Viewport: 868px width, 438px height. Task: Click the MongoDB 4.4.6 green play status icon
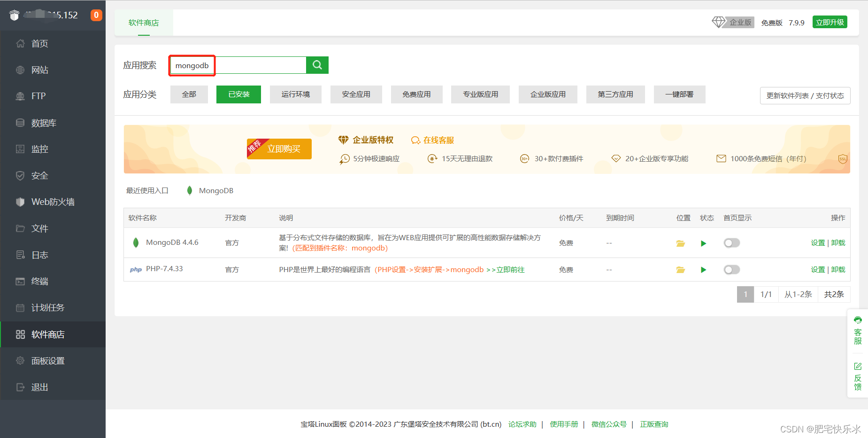(x=703, y=243)
